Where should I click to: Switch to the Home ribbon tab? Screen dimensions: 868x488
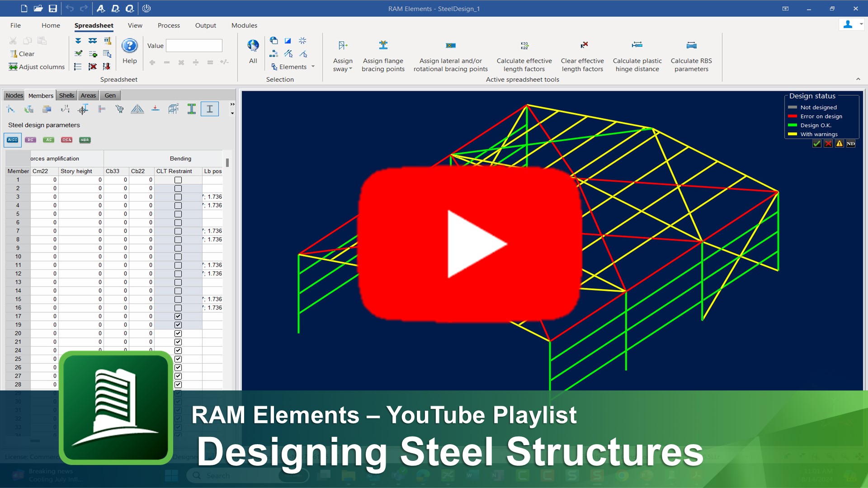(x=51, y=25)
